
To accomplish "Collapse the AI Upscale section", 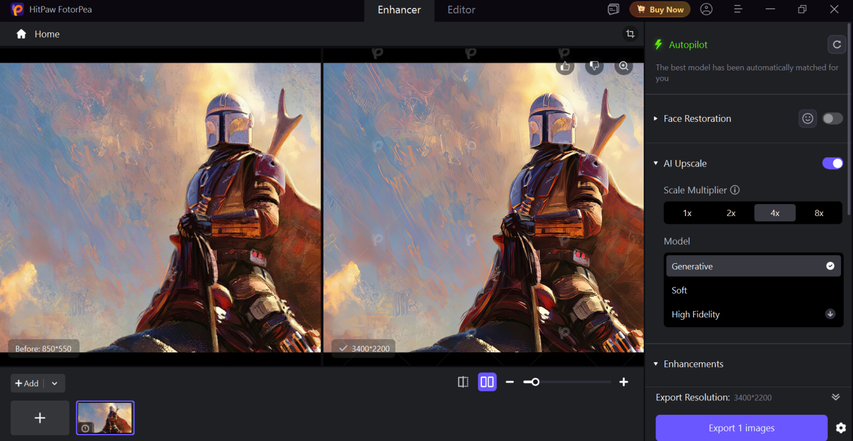I will pos(656,163).
